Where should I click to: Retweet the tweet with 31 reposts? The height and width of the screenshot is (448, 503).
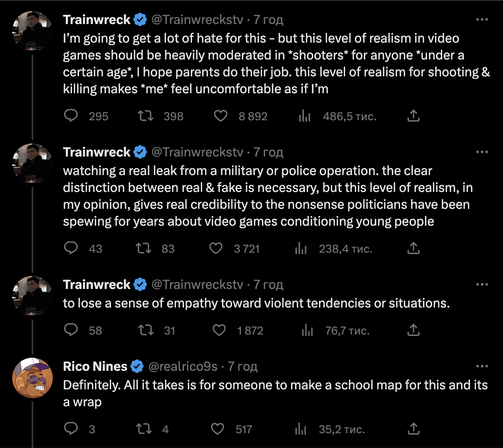[x=146, y=330]
